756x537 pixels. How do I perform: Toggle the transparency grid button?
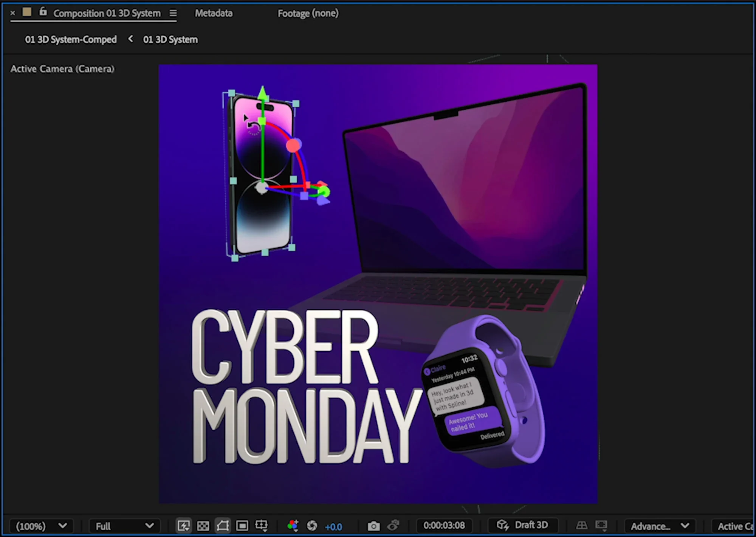[203, 526]
